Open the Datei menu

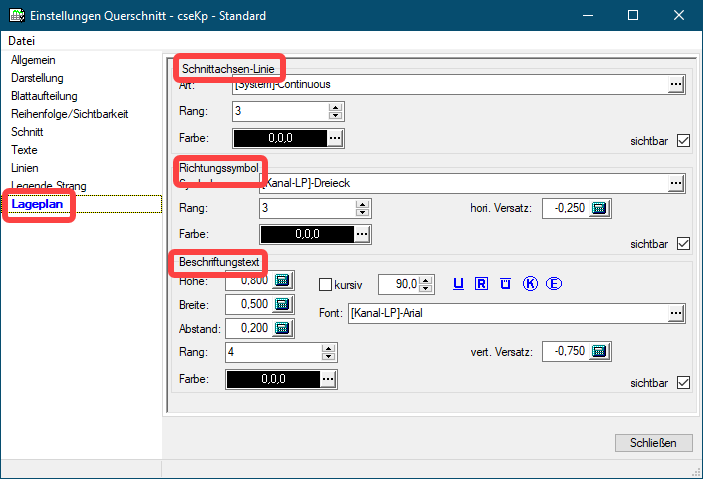22,41
